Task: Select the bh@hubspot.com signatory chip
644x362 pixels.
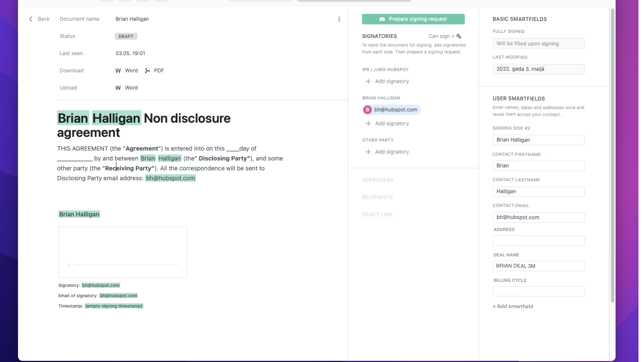Action: pos(392,110)
